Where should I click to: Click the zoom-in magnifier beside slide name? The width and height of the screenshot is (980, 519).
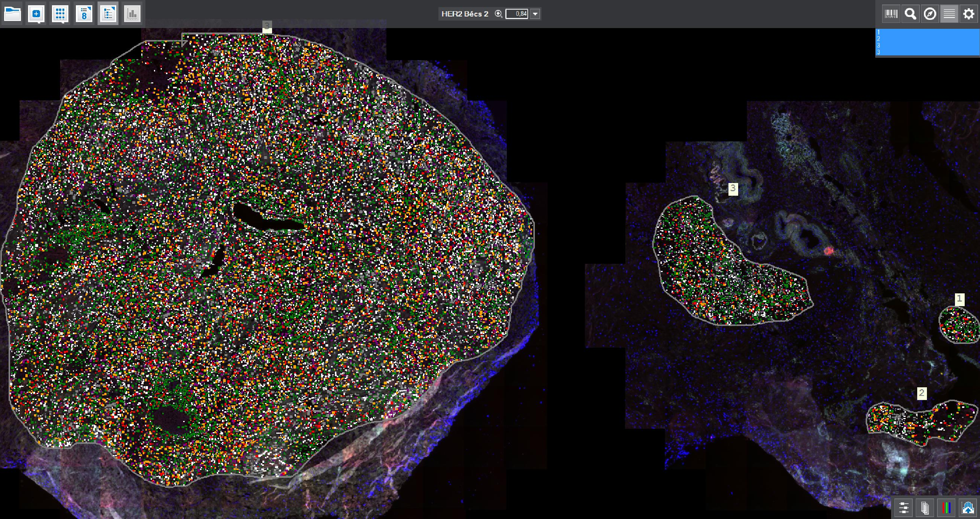(498, 14)
